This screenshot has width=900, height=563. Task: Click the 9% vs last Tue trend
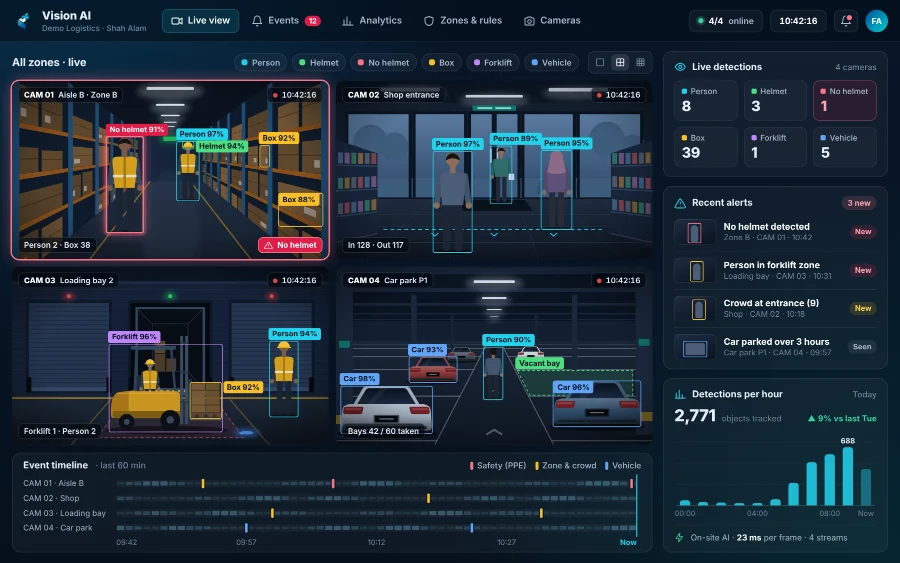coord(842,418)
